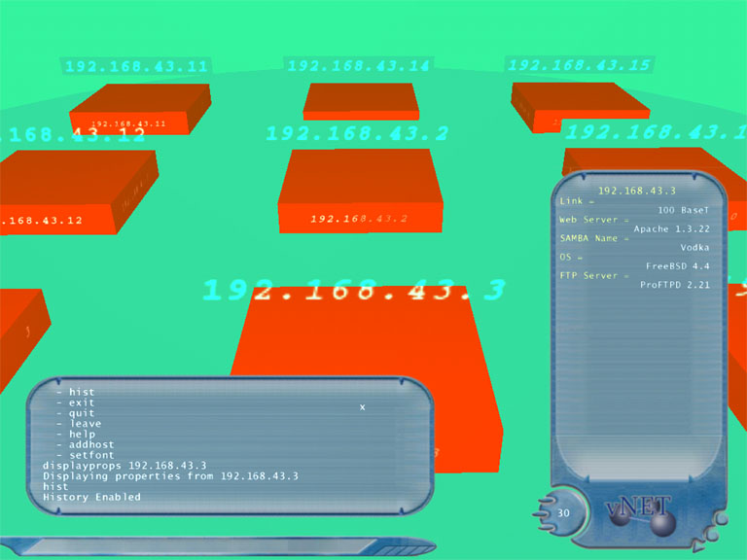Image resolution: width=747 pixels, height=560 pixels.
Task: Select the orange host block 192.168.43.2
Action: click(x=360, y=190)
